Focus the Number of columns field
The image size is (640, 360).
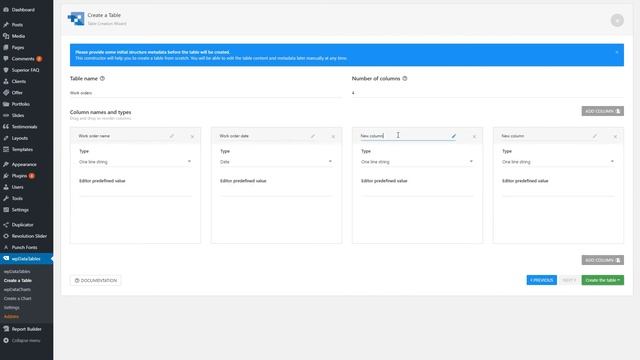[x=488, y=93]
